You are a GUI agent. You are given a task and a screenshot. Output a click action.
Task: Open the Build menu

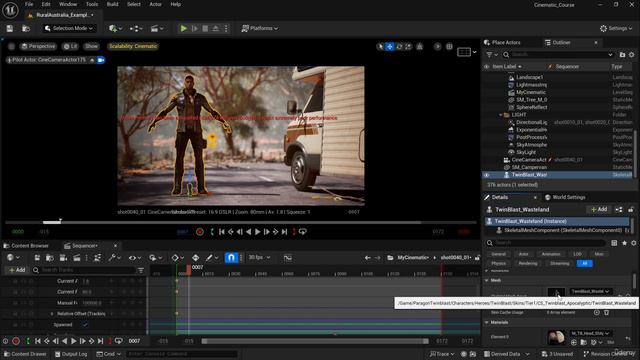pyautogui.click(x=112, y=4)
